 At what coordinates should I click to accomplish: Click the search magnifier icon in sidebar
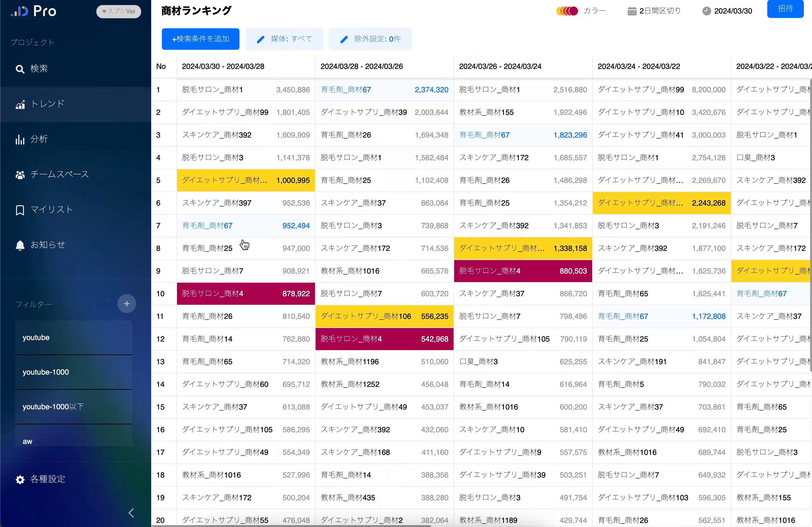(x=20, y=69)
